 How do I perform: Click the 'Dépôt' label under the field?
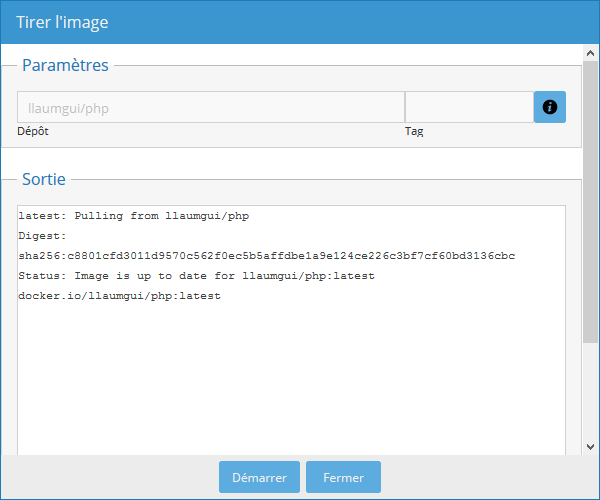pyautogui.click(x=32, y=131)
